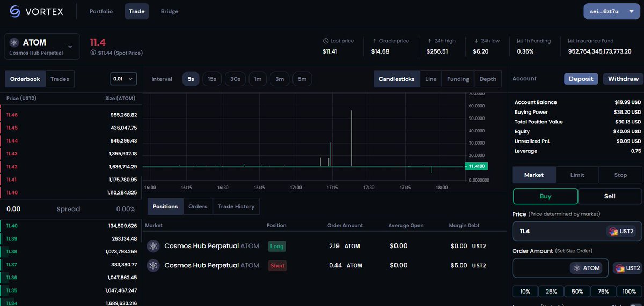Click the Oracle price up-arrow icon
The image size is (644, 306).
click(x=374, y=41)
